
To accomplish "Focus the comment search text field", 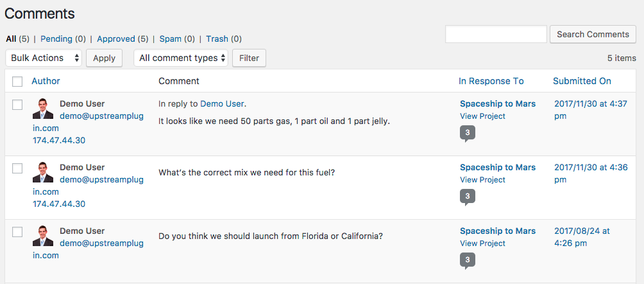I will point(496,35).
